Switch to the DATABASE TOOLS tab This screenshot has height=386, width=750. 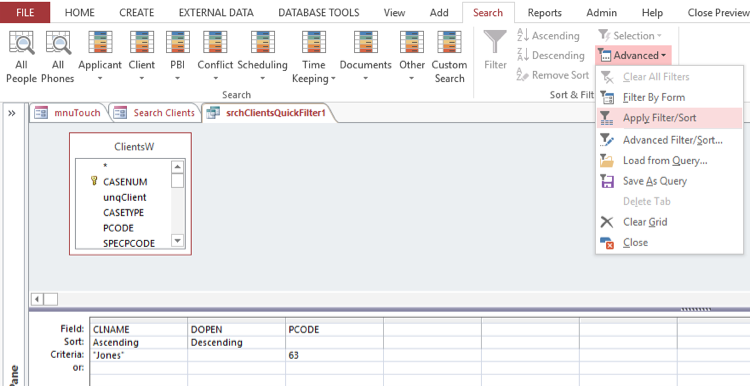click(319, 13)
